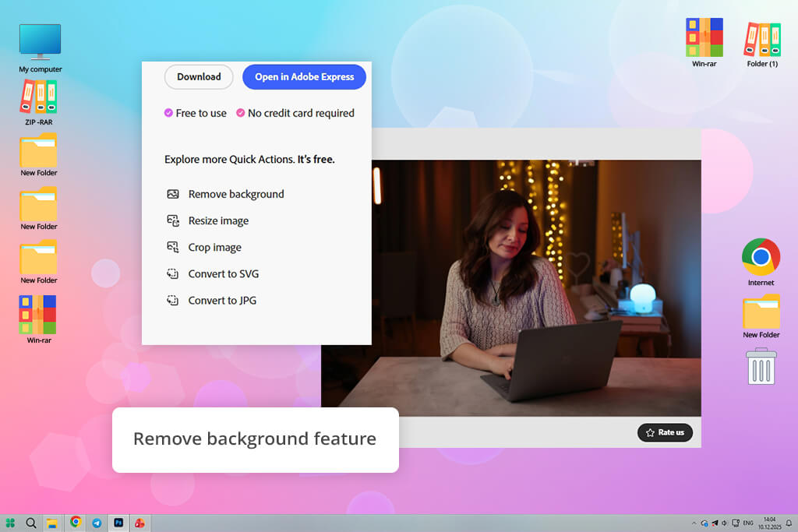Click the Resize image icon in Quick Actions

click(173, 220)
